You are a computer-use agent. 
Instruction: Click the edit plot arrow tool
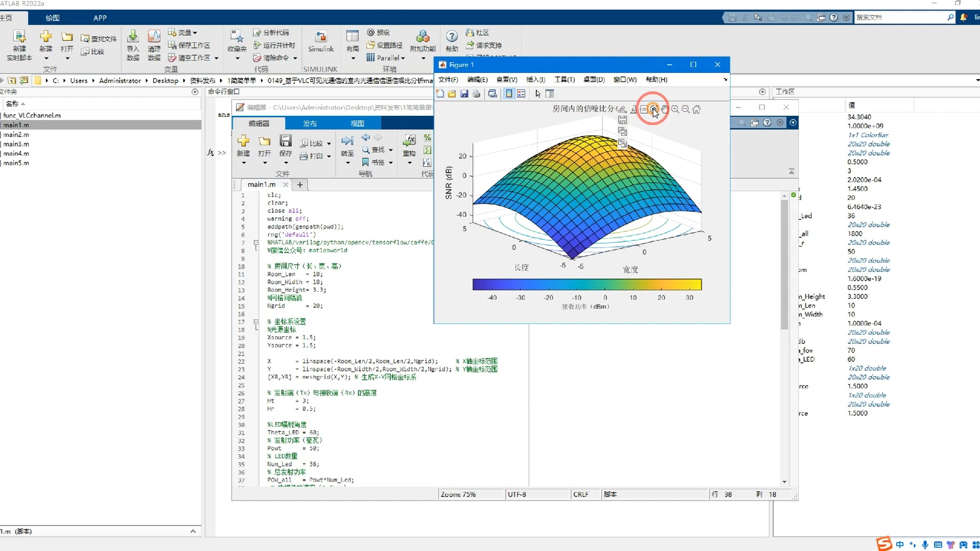click(537, 94)
